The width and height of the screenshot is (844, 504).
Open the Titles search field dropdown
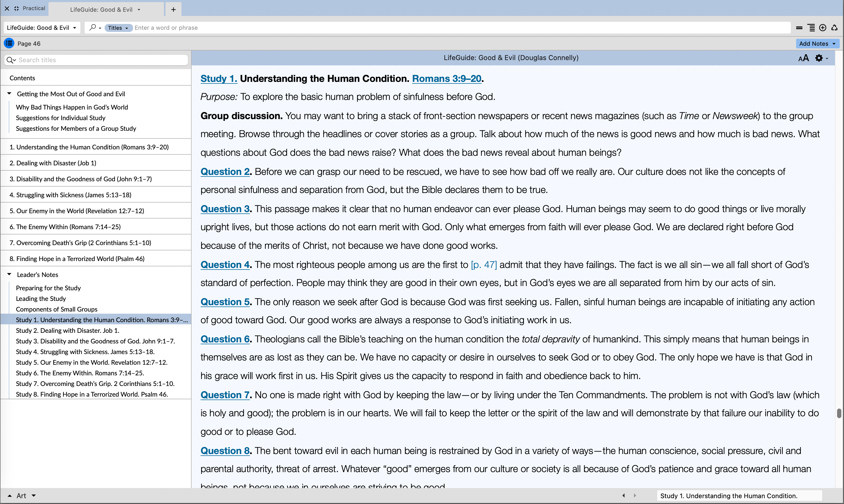pos(118,28)
